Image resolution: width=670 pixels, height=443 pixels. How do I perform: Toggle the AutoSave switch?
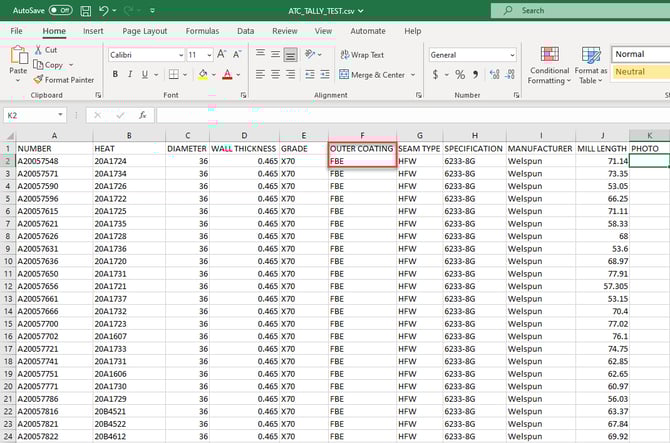(x=61, y=10)
